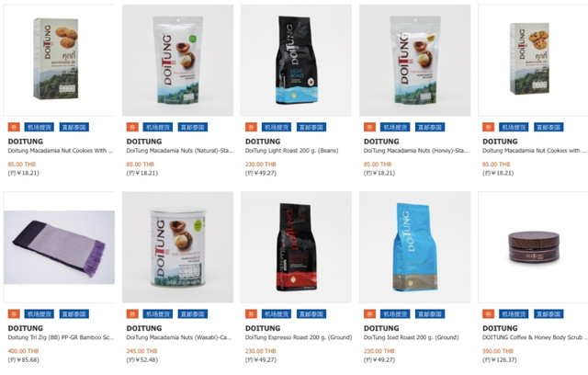Click the 直邮泰国 badge under Iced Roast

pyautogui.click(x=430, y=313)
